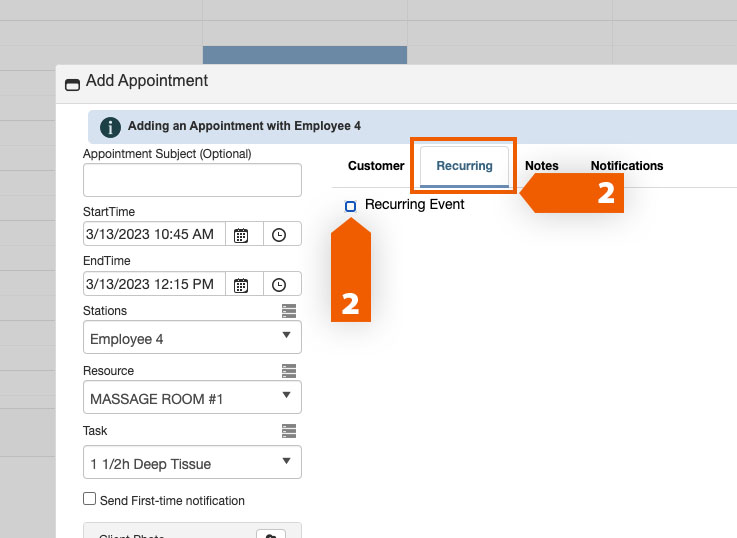The image size is (737, 538).
Task: Switch to the Customer tab
Action: coord(376,166)
